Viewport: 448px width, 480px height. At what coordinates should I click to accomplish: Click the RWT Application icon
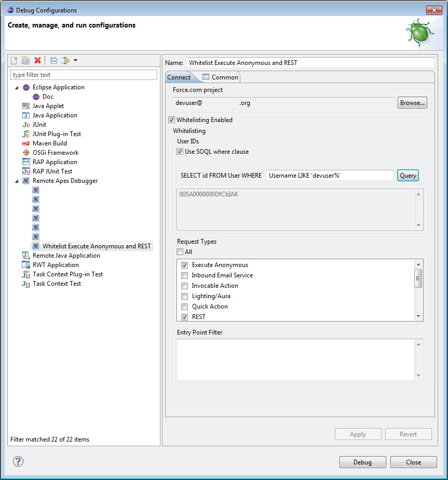(26, 265)
